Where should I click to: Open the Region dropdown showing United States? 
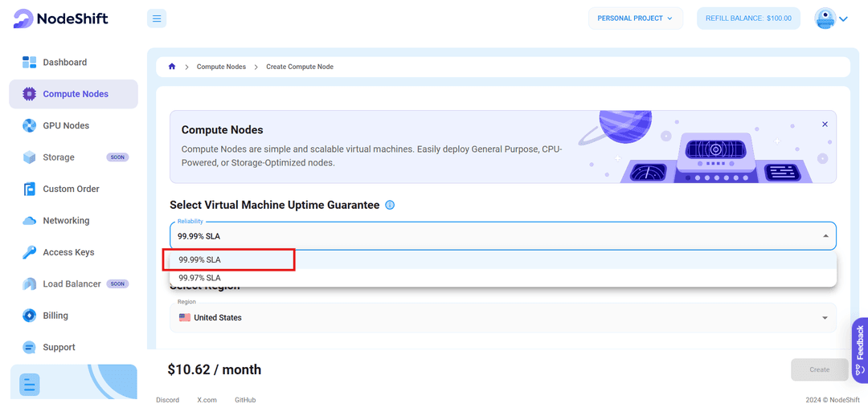pyautogui.click(x=502, y=318)
